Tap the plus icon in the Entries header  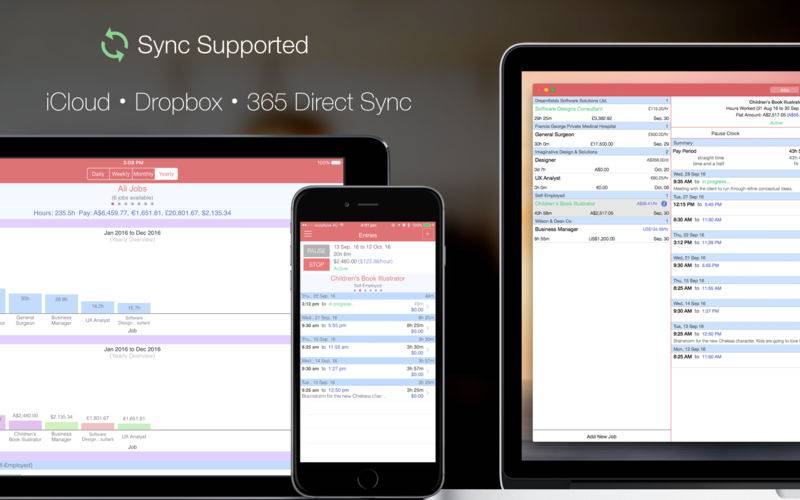tap(428, 233)
